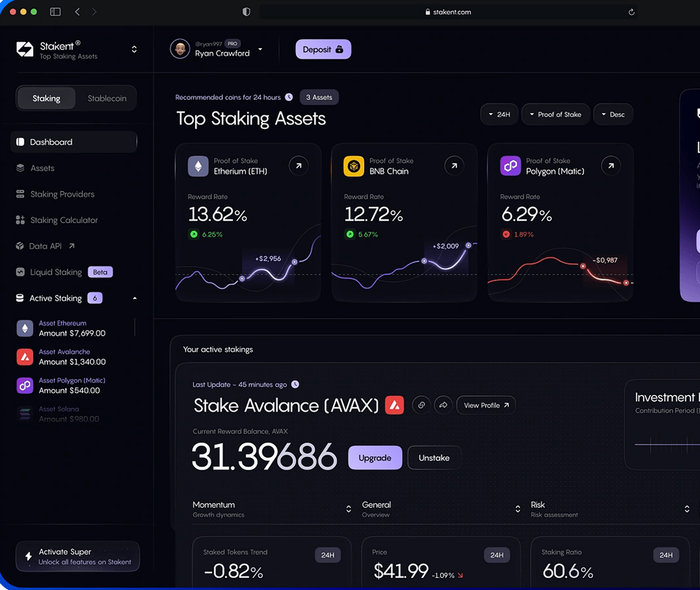This screenshot has width=700, height=590.
Task: Toggle 24H on the Price card
Action: click(x=497, y=555)
